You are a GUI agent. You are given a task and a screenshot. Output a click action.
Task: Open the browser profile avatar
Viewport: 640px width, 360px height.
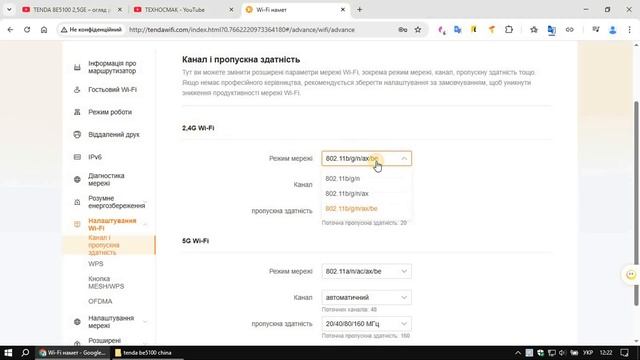(612, 29)
